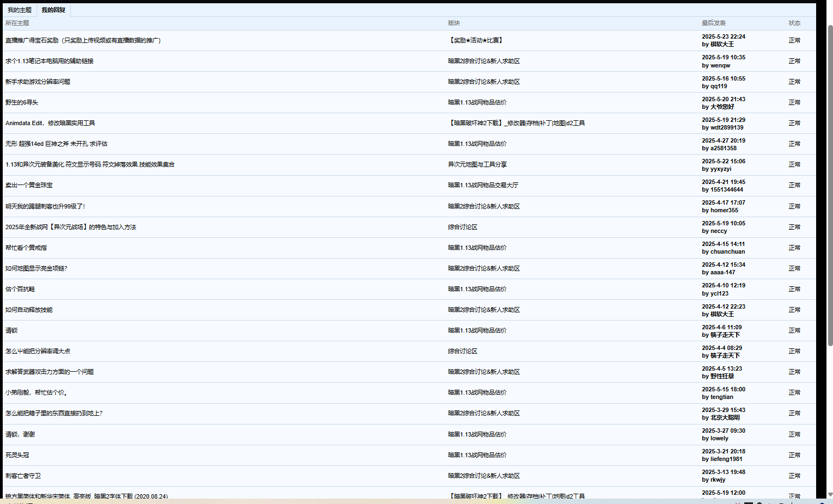Open the 异次元地图与工具分享 board
This screenshot has height=504, width=833.
[477, 164]
